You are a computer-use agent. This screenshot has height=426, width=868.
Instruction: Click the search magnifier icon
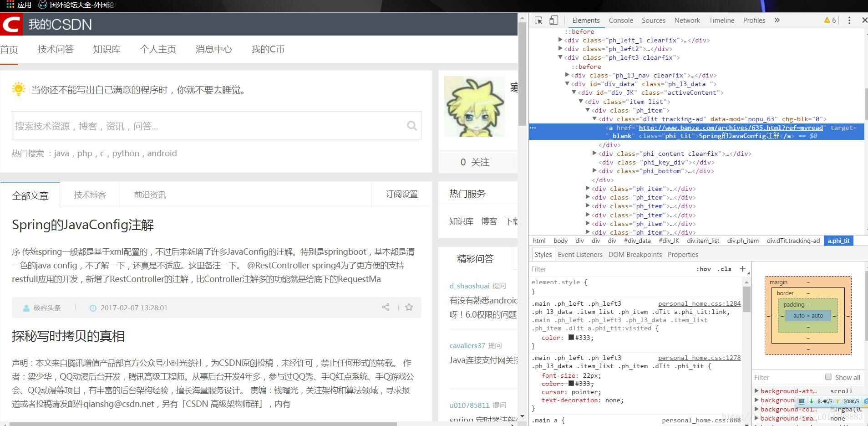point(412,126)
